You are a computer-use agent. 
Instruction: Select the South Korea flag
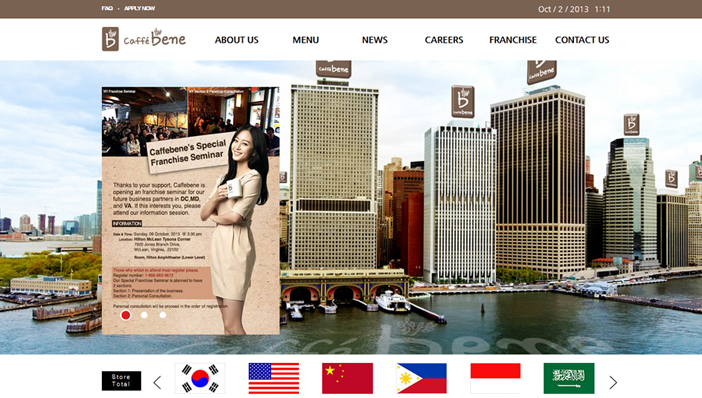click(200, 378)
